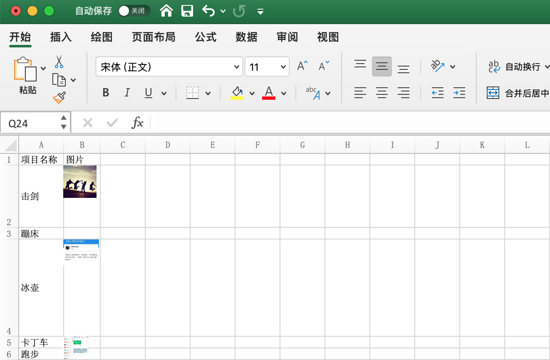Open the 页面布局 tab

(x=153, y=37)
